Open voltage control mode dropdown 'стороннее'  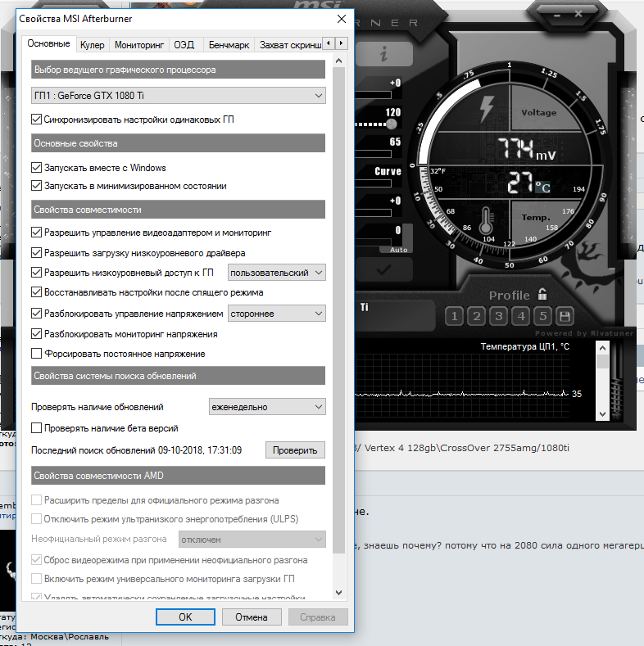(x=277, y=314)
